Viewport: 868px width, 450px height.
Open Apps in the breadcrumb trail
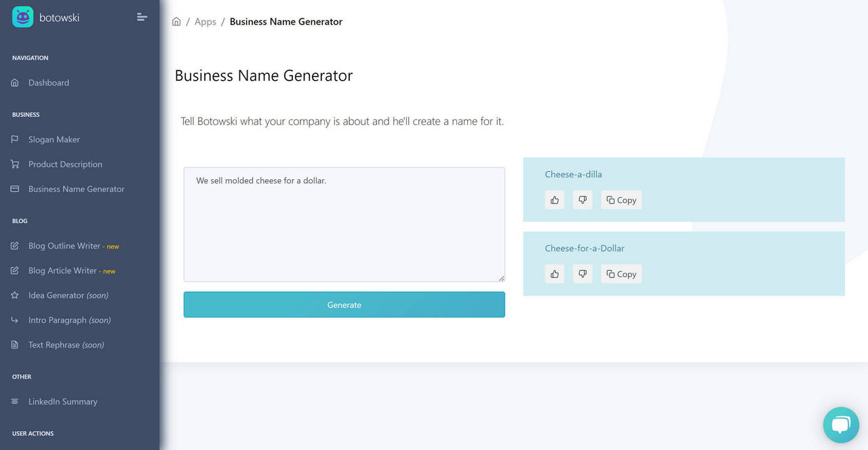pos(205,22)
